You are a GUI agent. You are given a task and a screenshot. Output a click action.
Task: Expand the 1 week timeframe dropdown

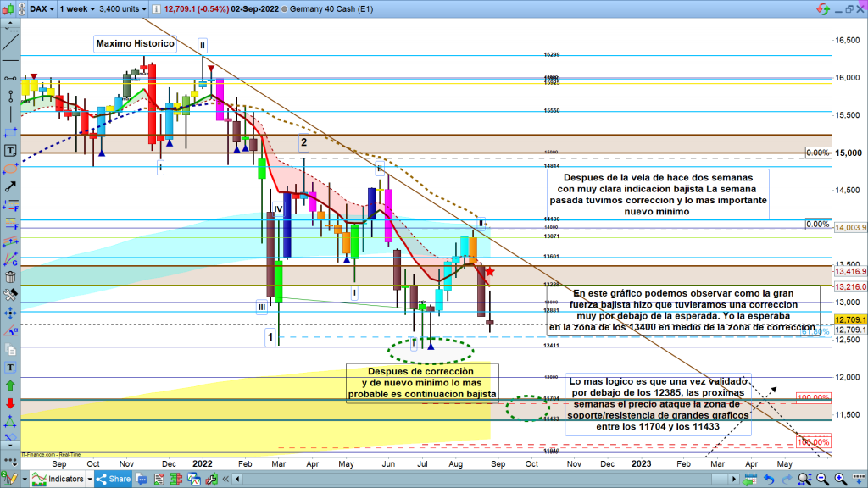75,8
